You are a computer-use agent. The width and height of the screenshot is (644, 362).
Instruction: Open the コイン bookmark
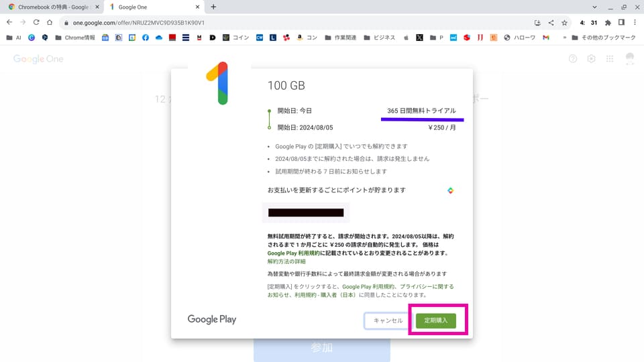[235, 38]
